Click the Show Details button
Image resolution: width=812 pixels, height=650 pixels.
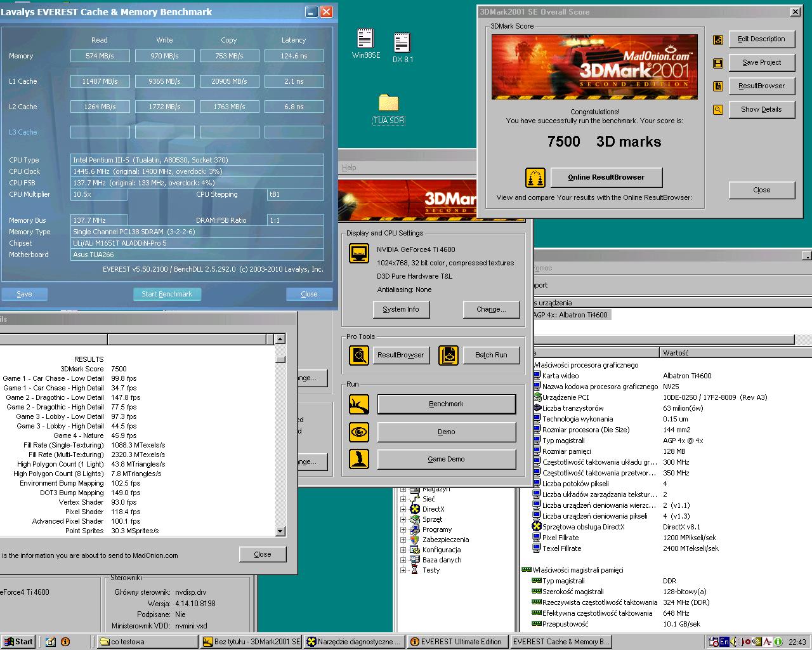(x=761, y=110)
